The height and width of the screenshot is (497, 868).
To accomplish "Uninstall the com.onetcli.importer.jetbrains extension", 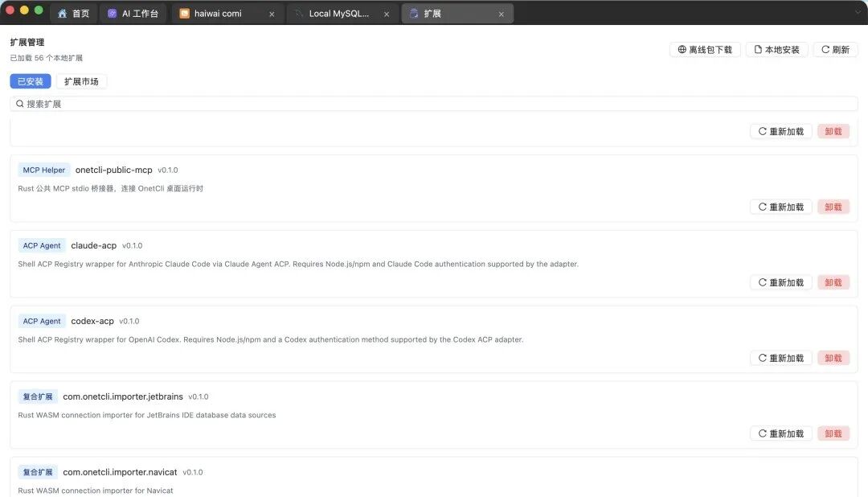I will point(833,433).
